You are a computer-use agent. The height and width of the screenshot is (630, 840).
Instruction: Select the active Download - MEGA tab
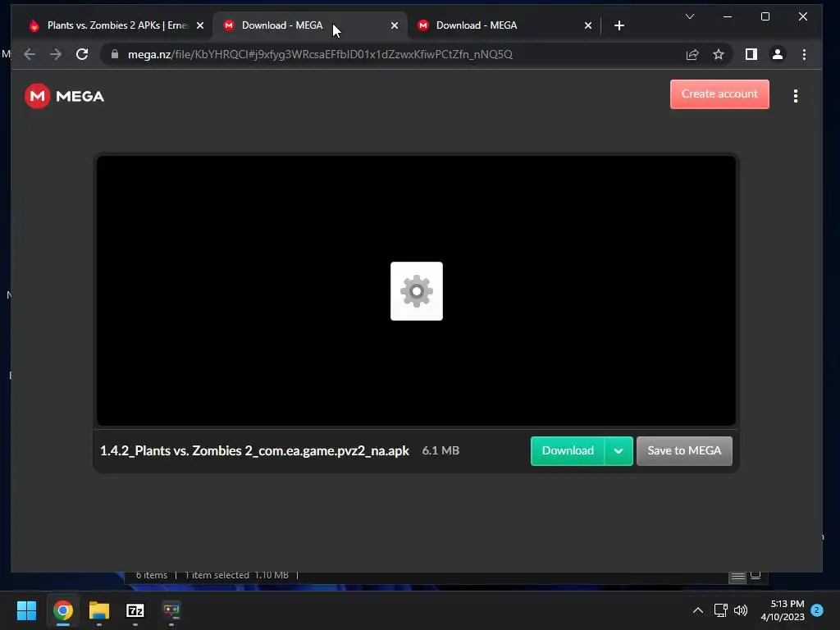[308, 25]
